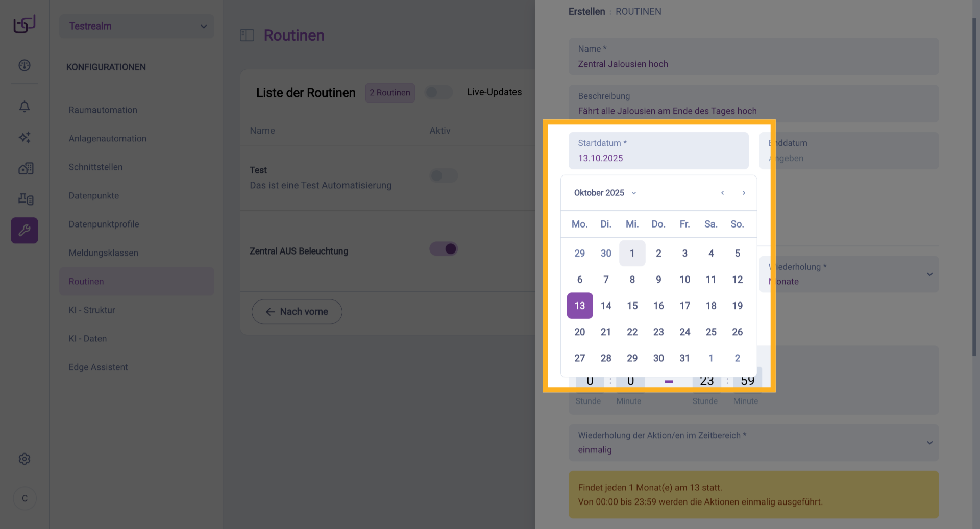Click the Nach vorne button
980x529 pixels.
pos(297,312)
